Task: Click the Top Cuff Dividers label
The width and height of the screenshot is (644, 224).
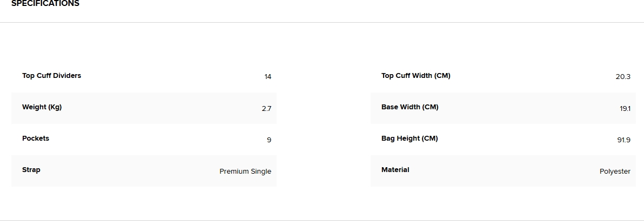Action: (51, 76)
